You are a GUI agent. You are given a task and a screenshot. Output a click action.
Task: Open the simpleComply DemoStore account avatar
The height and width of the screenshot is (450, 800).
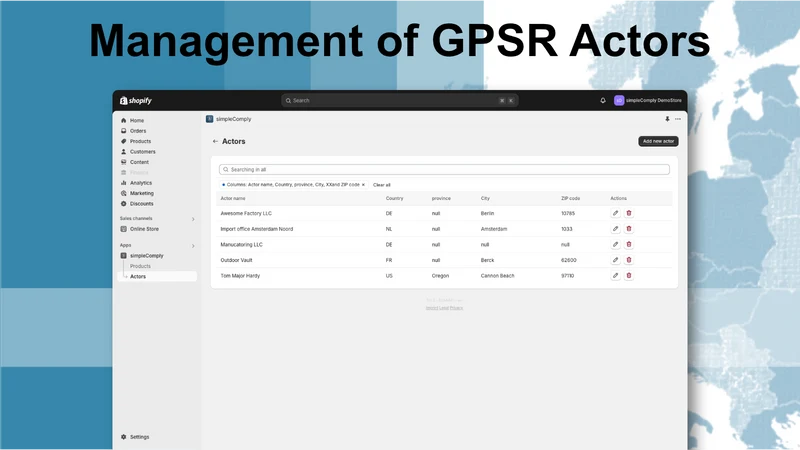pos(619,101)
